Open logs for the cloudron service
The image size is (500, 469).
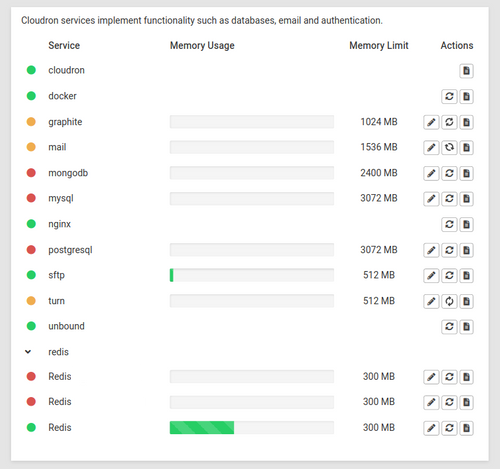pos(466,71)
